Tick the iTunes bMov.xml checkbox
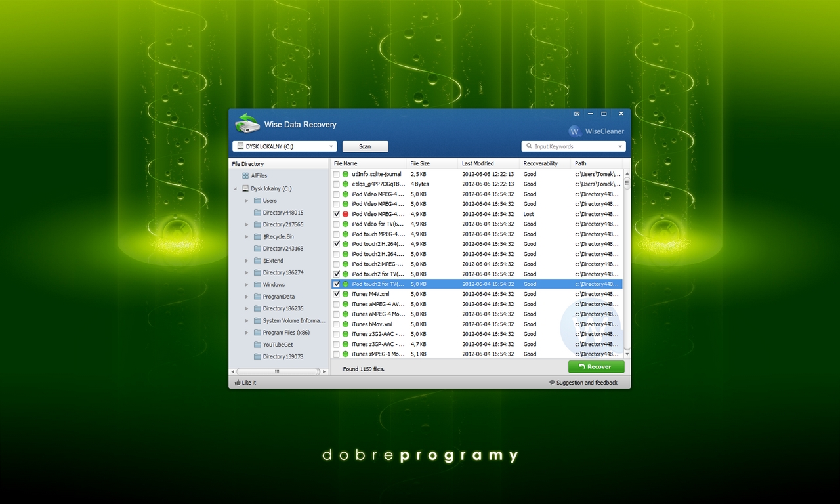 (337, 324)
